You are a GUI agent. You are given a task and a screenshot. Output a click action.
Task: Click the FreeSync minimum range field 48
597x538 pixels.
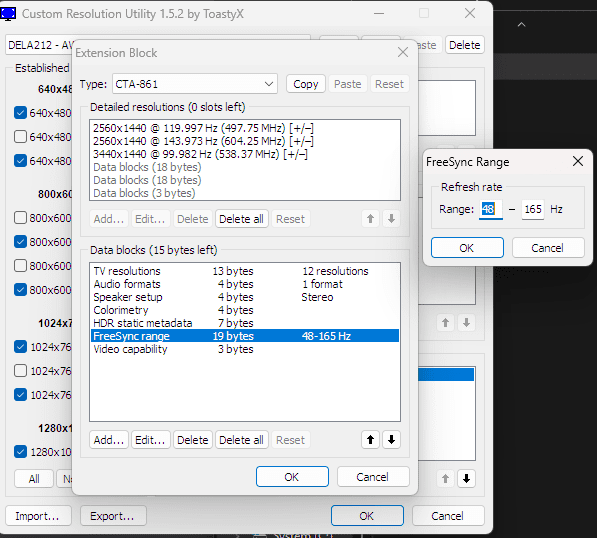tap(490, 209)
